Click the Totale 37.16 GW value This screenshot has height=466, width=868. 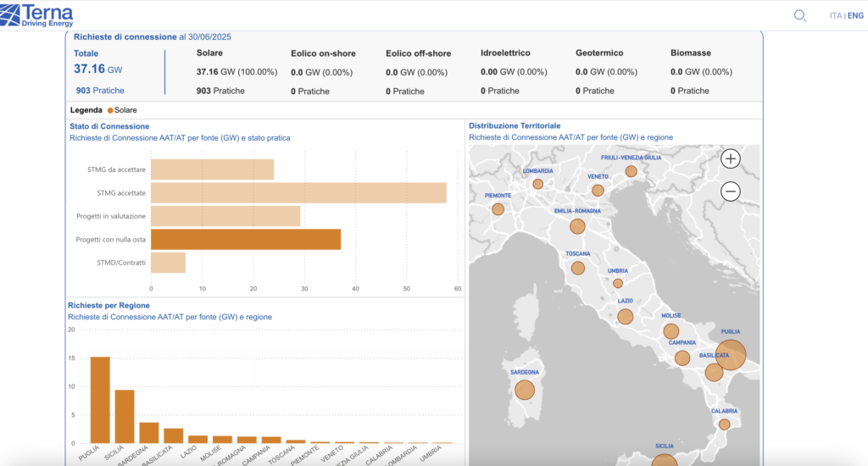coord(98,69)
